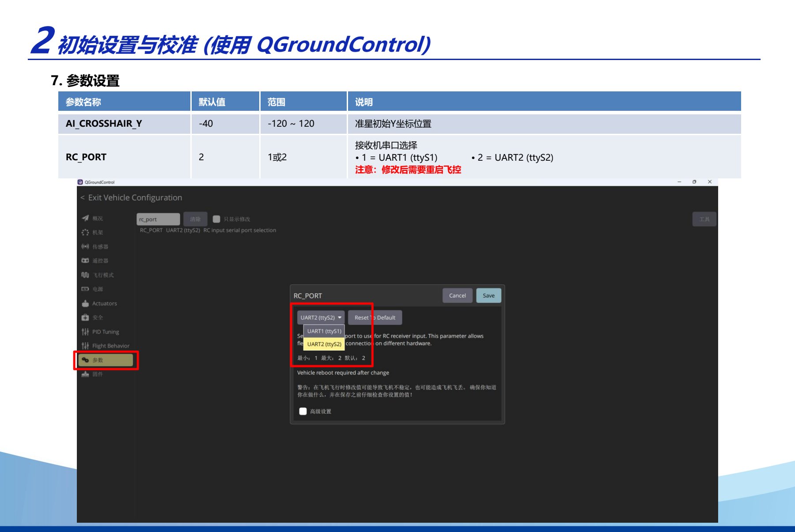Click the 范围 table header
The width and height of the screenshot is (795, 532).
pyautogui.click(x=303, y=102)
